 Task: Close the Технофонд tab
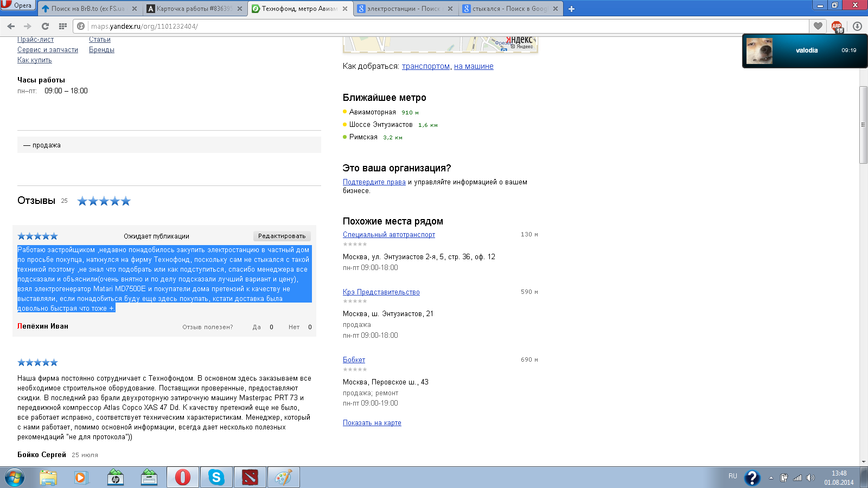pyautogui.click(x=345, y=9)
